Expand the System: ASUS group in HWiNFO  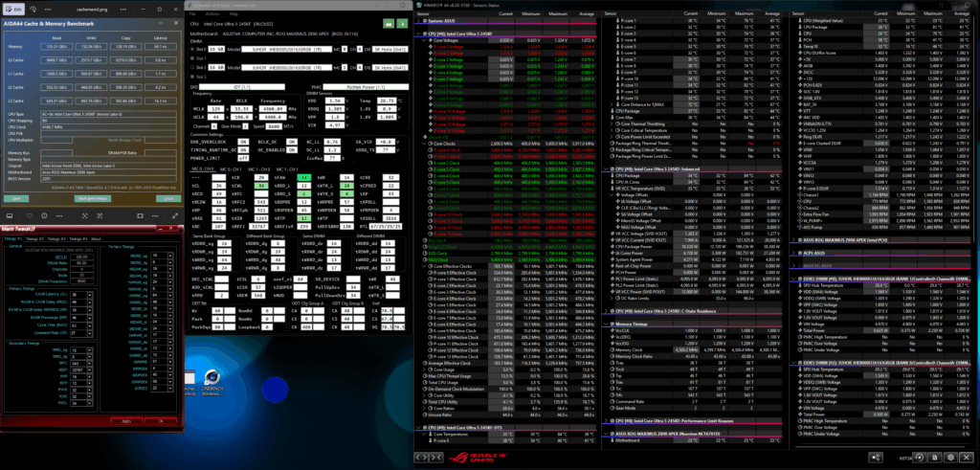pos(419,21)
